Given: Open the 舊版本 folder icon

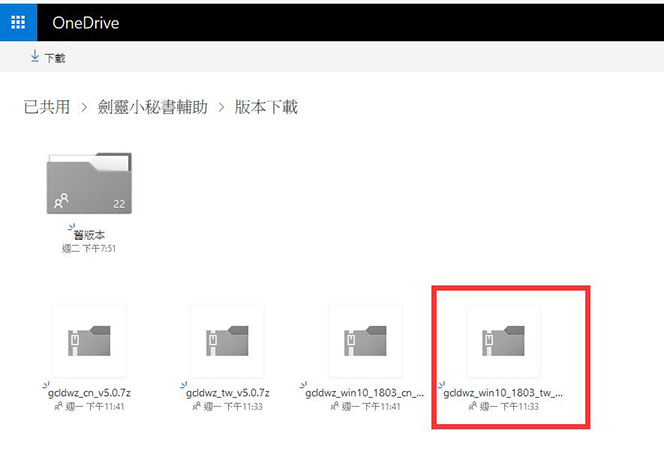Looking at the screenshot, I should coord(89,183).
